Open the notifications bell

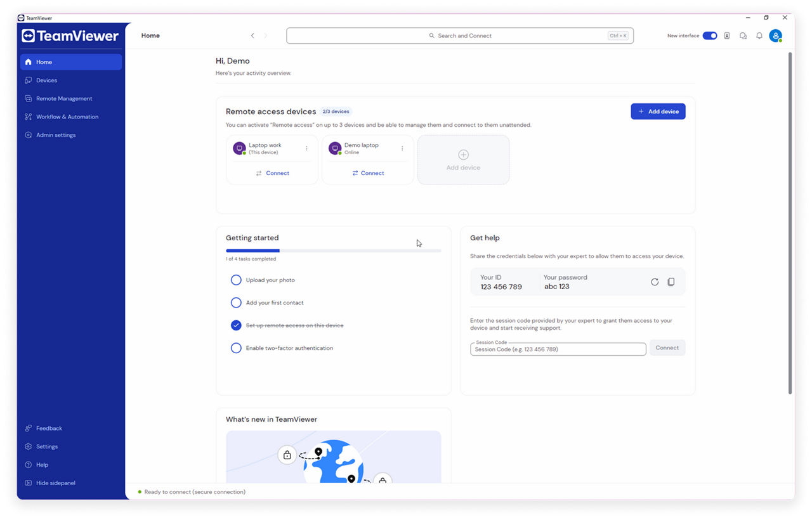[x=759, y=36]
